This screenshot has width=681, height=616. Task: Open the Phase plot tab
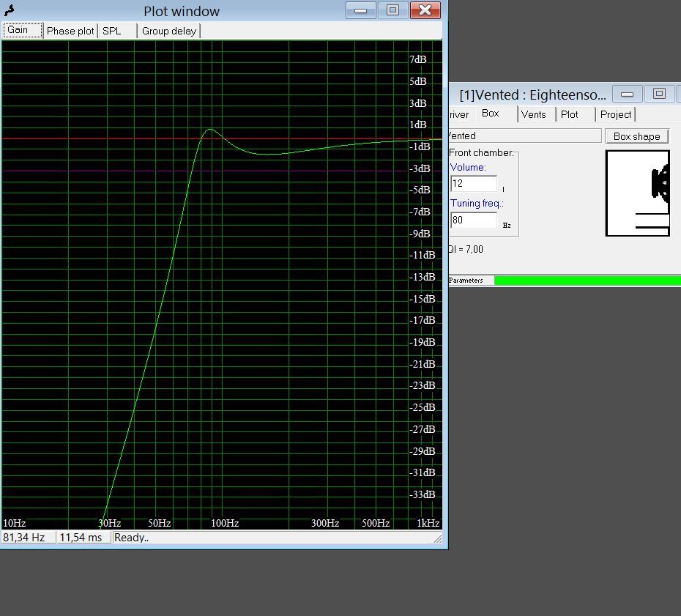pos(70,31)
